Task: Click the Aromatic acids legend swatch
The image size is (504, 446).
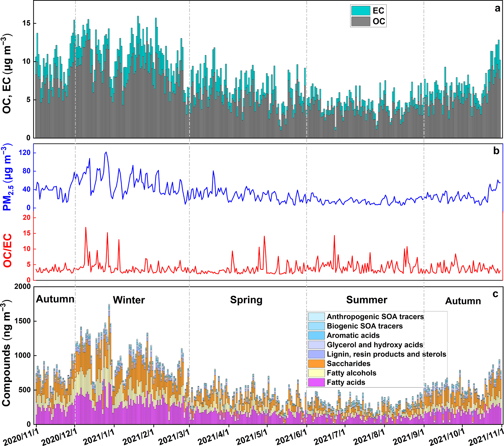Action: click(316, 335)
